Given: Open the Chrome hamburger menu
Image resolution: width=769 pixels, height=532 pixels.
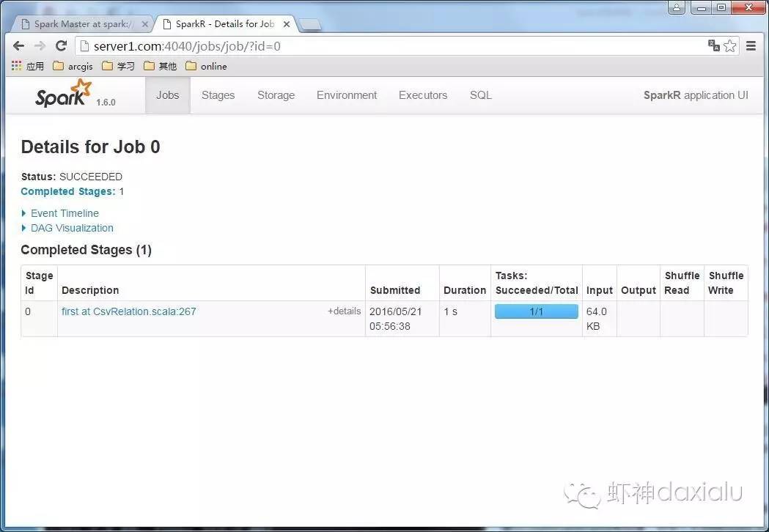Looking at the screenshot, I should [751, 46].
